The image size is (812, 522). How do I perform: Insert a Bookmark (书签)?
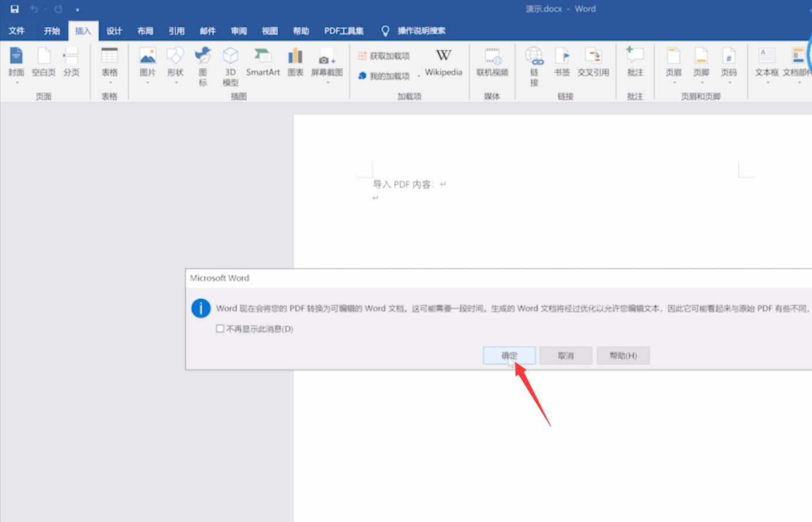(562, 62)
